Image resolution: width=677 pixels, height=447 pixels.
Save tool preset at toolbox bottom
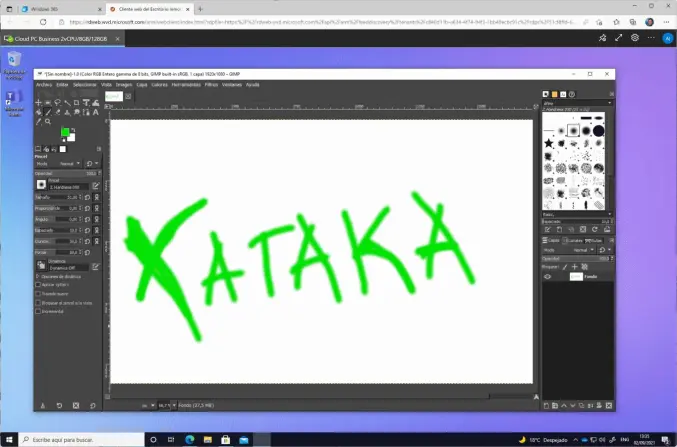tap(42, 406)
